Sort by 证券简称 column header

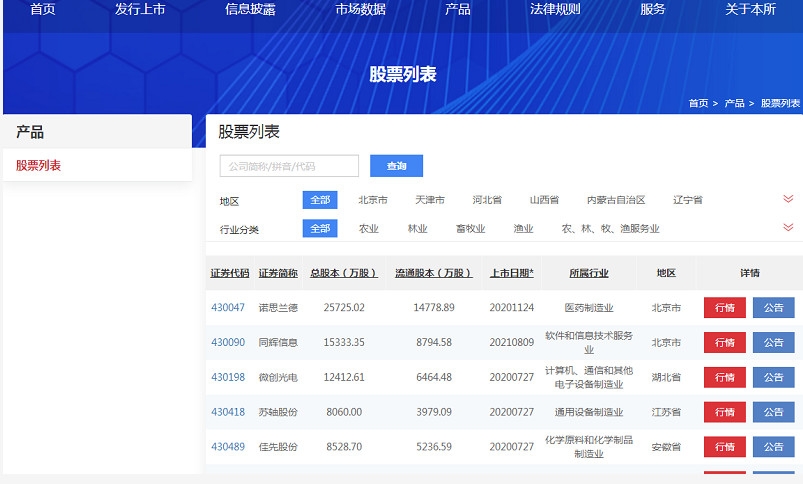tap(278, 273)
